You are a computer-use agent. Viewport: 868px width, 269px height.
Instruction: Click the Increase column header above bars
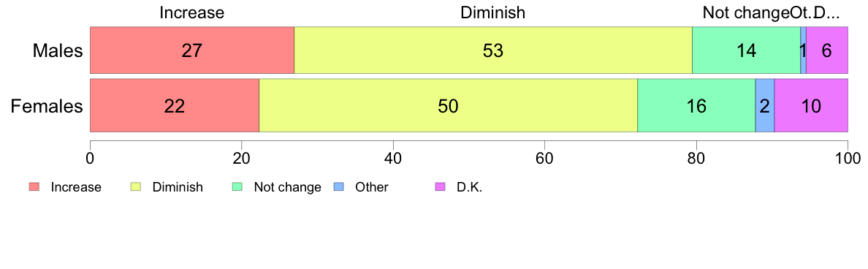191,12
